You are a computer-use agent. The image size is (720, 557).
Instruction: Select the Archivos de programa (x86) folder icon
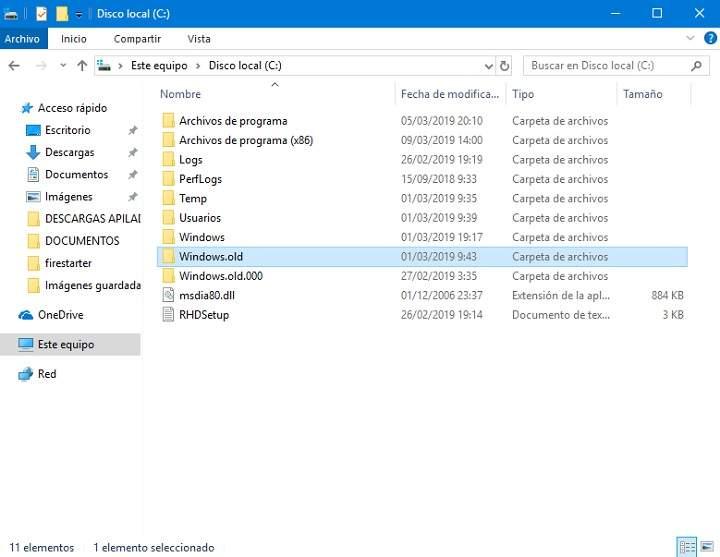point(169,140)
